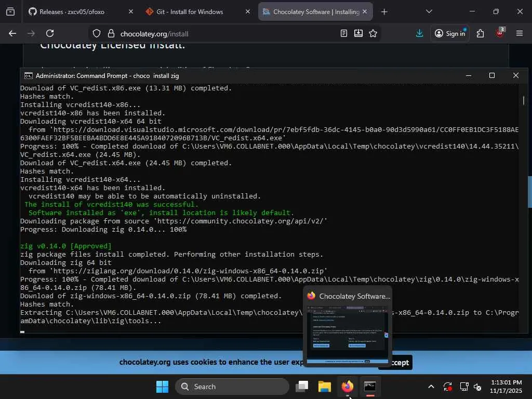The image size is (532, 399).
Task: Save page to Pocket icon
Action: pos(358,33)
